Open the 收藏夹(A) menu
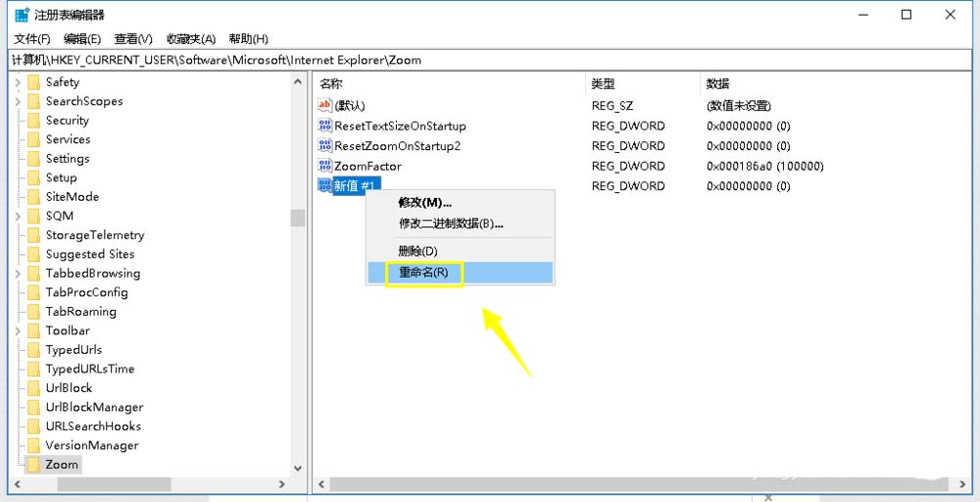Image resolution: width=980 pixels, height=502 pixels. click(191, 39)
